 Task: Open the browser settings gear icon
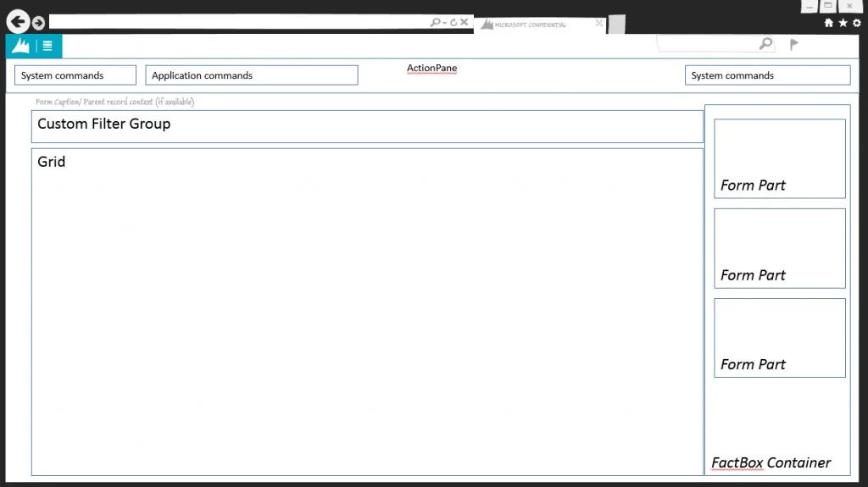857,23
